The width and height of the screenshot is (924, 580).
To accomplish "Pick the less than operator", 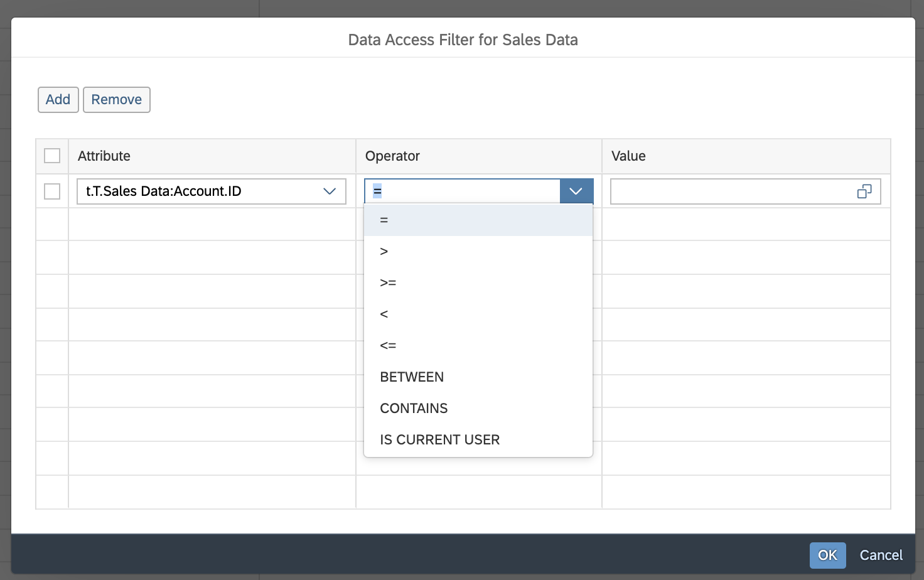I will click(384, 314).
